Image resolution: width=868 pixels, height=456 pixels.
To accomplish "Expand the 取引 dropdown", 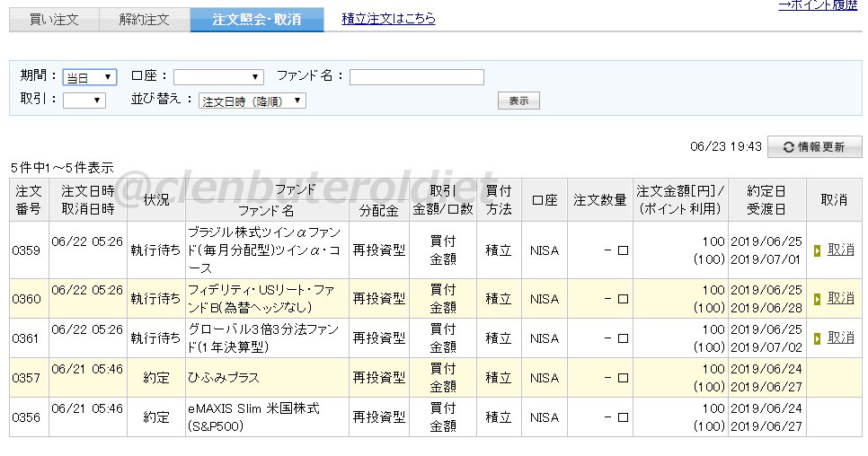I will click(x=84, y=101).
